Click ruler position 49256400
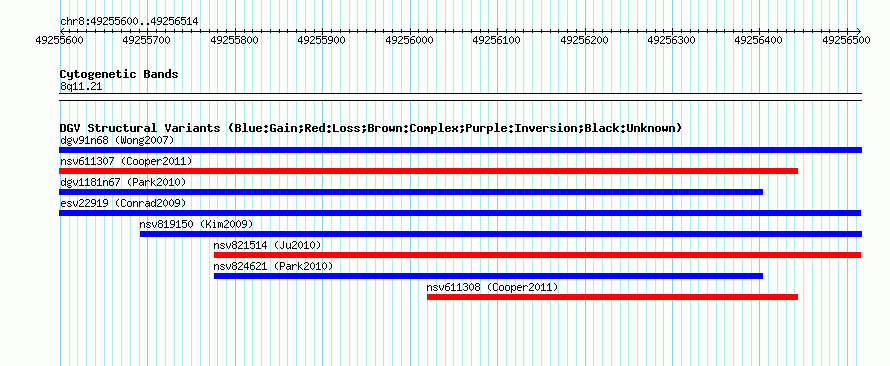The height and width of the screenshot is (366, 890). [759, 40]
